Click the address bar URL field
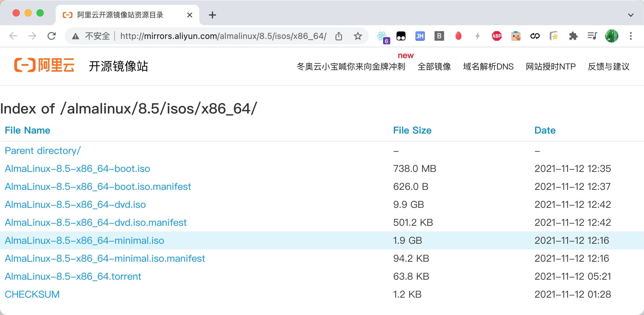The image size is (644, 315). pos(223,36)
